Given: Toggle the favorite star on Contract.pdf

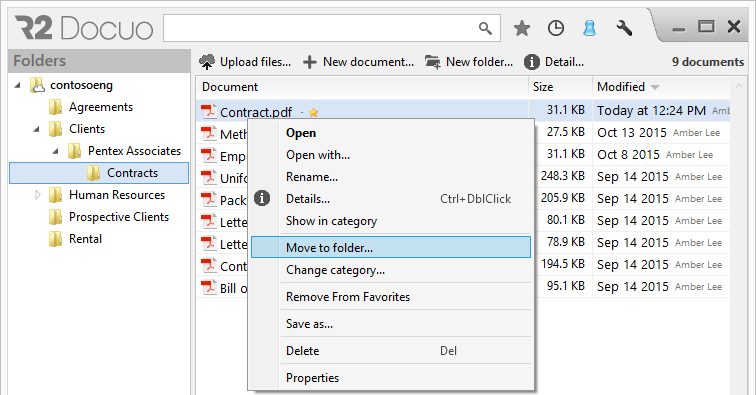Looking at the screenshot, I should 313,112.
